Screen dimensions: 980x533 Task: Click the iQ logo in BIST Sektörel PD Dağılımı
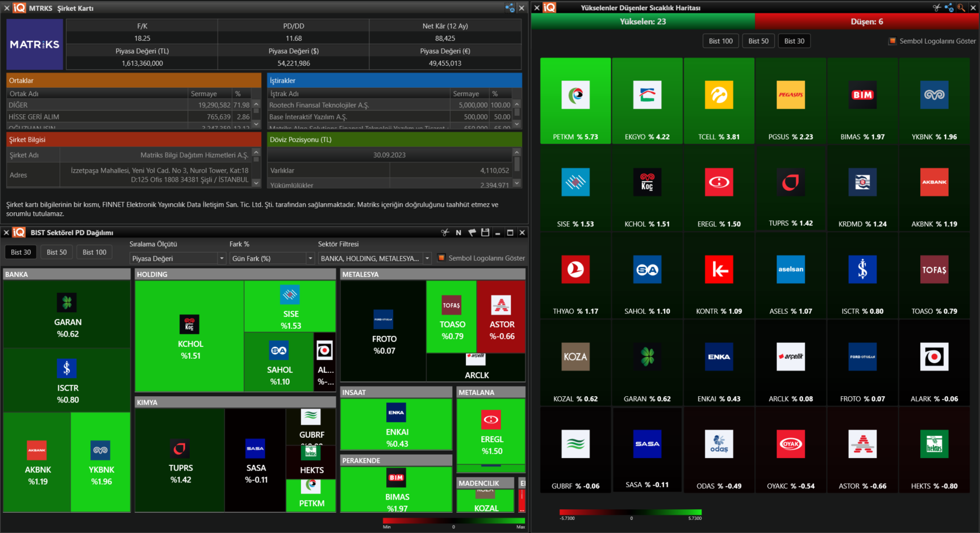click(x=19, y=232)
